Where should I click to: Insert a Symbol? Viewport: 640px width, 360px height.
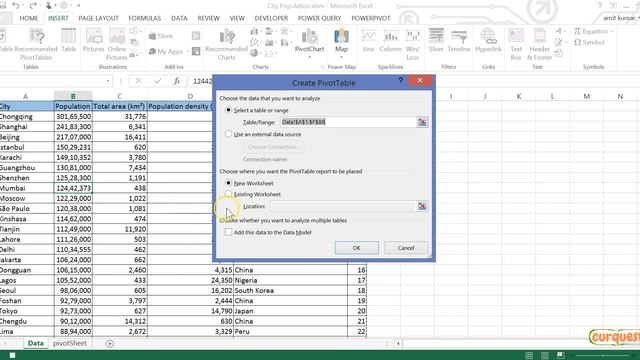pyautogui.click(x=589, y=42)
